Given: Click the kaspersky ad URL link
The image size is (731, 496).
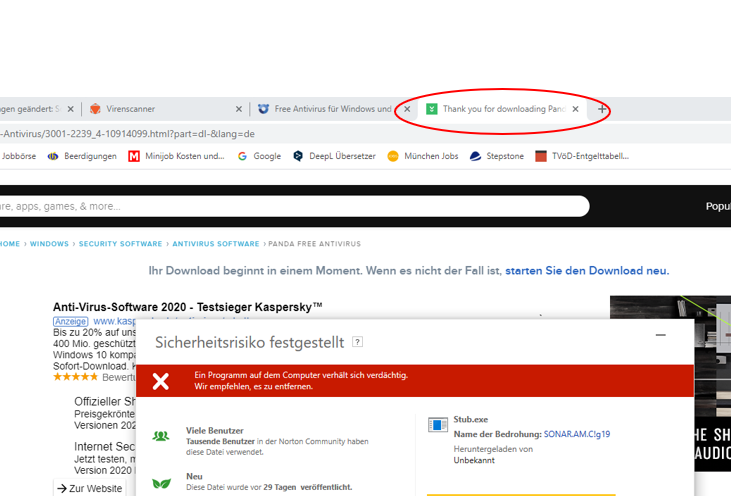Looking at the screenshot, I should click(x=114, y=321).
